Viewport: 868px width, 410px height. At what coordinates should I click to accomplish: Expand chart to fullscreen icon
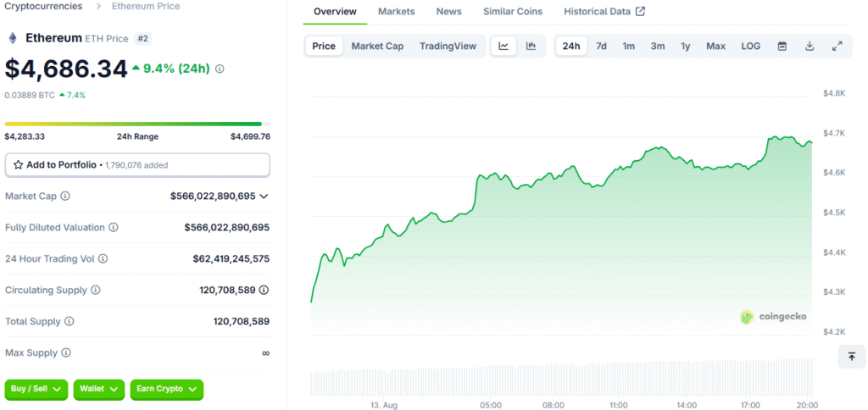point(837,46)
